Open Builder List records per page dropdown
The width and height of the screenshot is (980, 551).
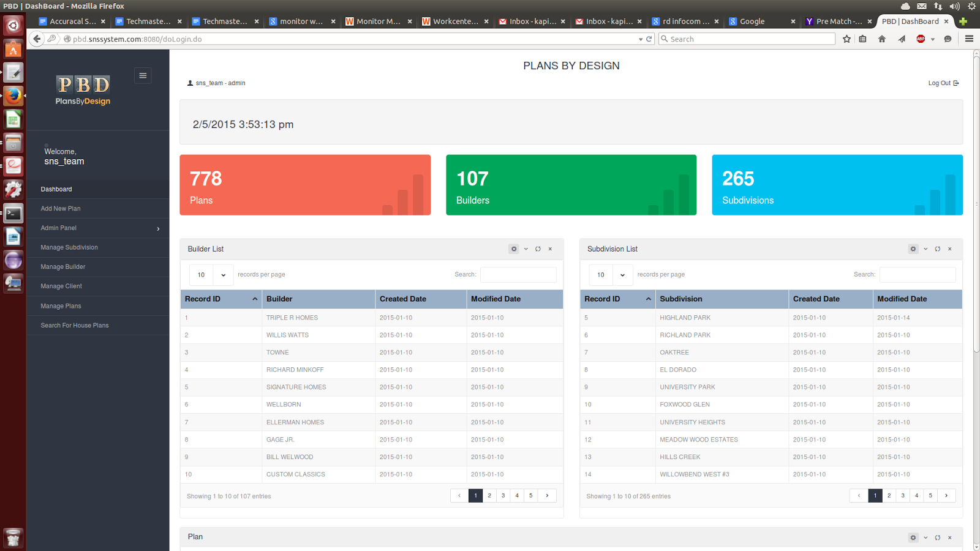pyautogui.click(x=211, y=275)
